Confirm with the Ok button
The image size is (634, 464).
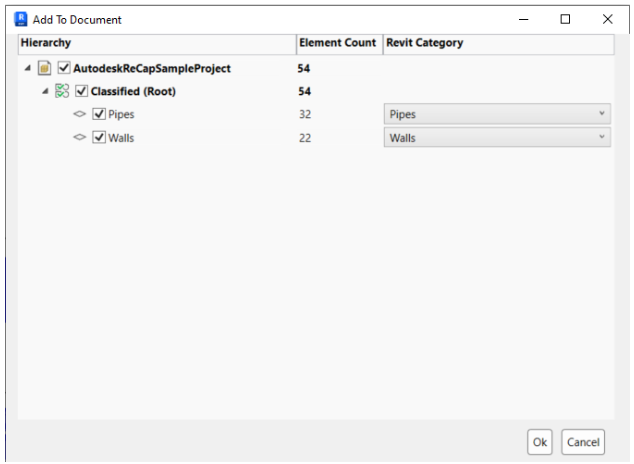point(539,442)
